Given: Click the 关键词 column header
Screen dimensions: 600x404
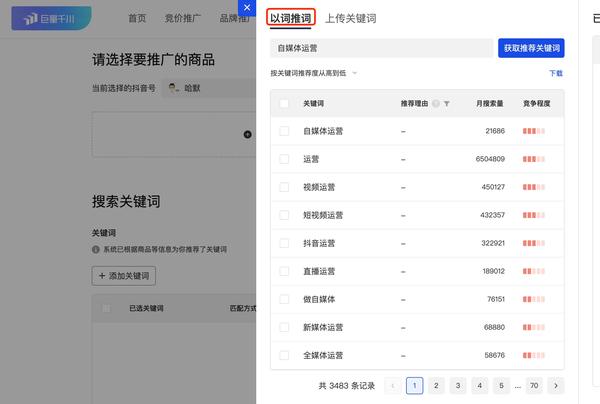Looking at the screenshot, I should point(313,104).
